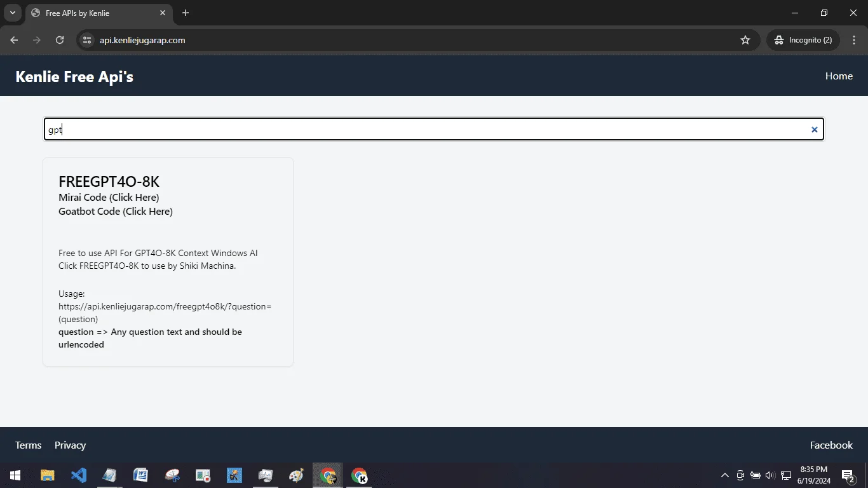
Task: Open the notepad app in the taskbar
Action: [110, 475]
